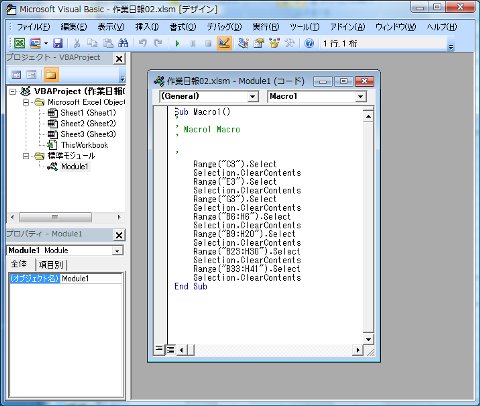Save the workbook with floppy icon

pyautogui.click(x=58, y=43)
